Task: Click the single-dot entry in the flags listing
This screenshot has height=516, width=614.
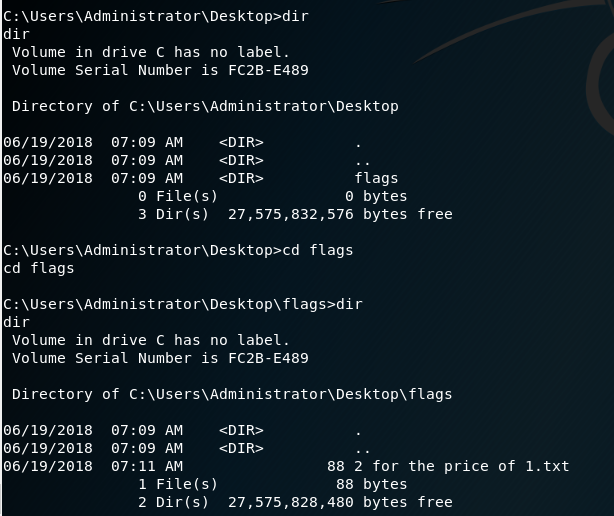Action: coord(359,430)
